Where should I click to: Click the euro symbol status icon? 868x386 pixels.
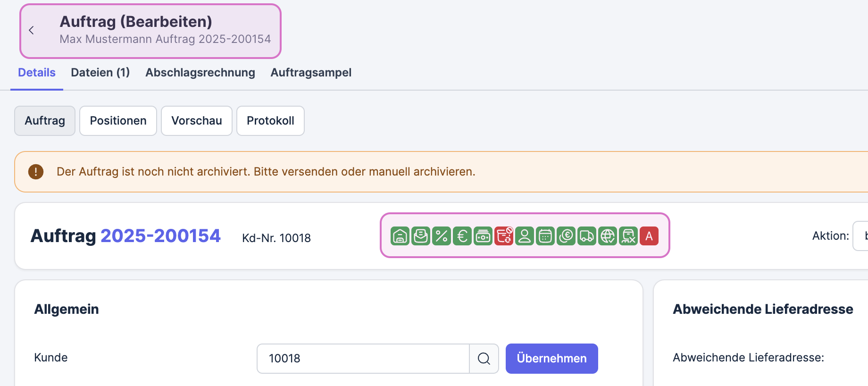coord(462,236)
